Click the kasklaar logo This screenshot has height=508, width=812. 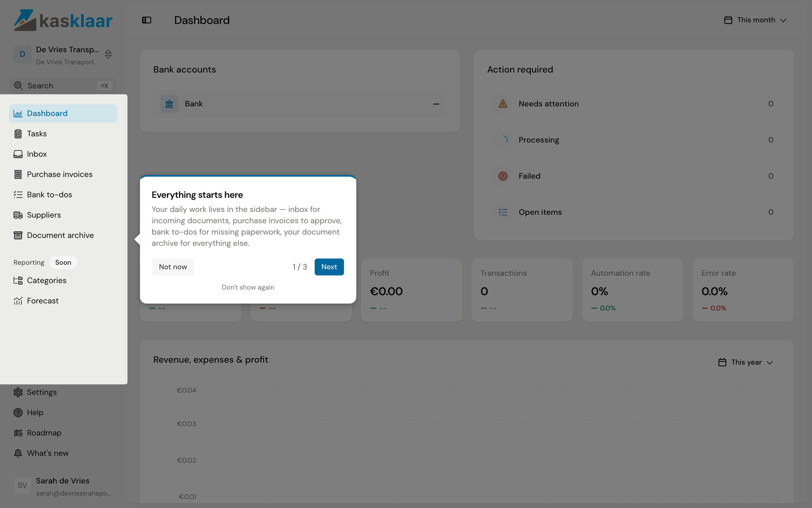[x=63, y=20]
